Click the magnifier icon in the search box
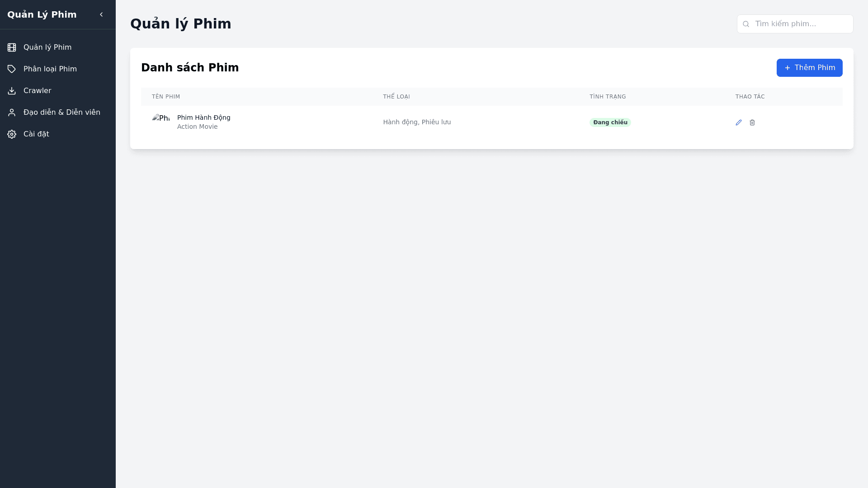This screenshot has height=488, width=868. (746, 24)
